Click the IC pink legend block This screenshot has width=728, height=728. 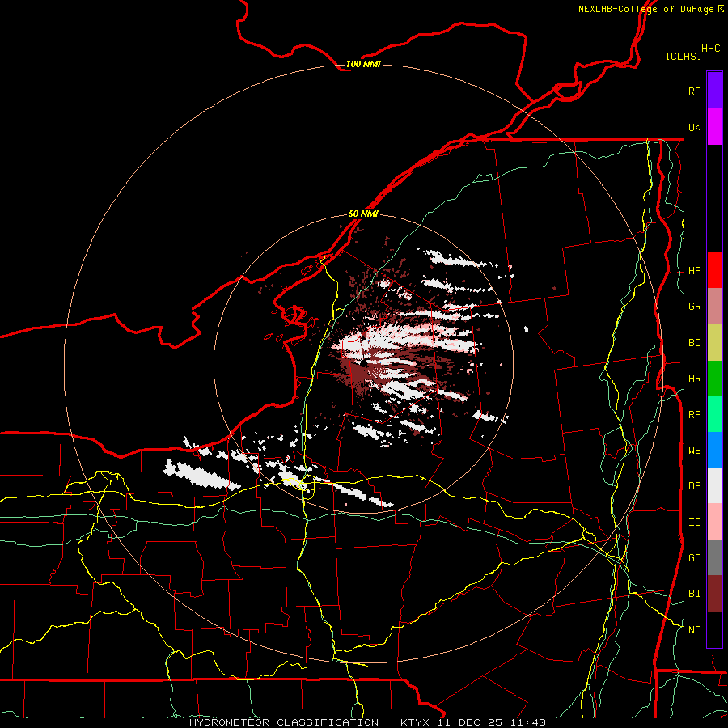click(x=714, y=522)
